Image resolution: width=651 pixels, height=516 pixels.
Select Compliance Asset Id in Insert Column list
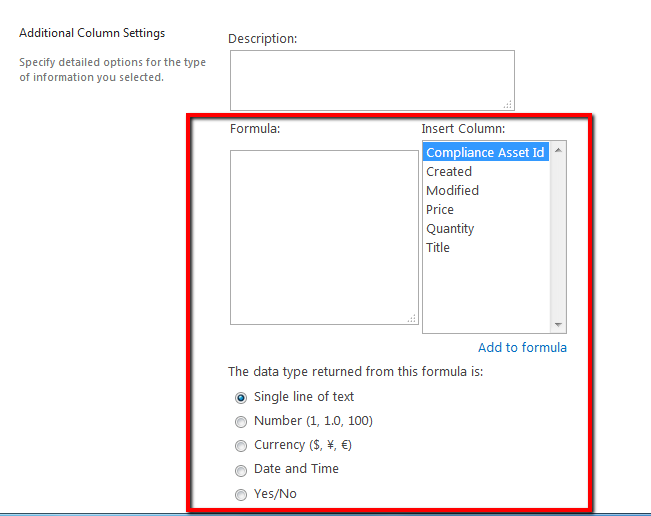pos(486,152)
